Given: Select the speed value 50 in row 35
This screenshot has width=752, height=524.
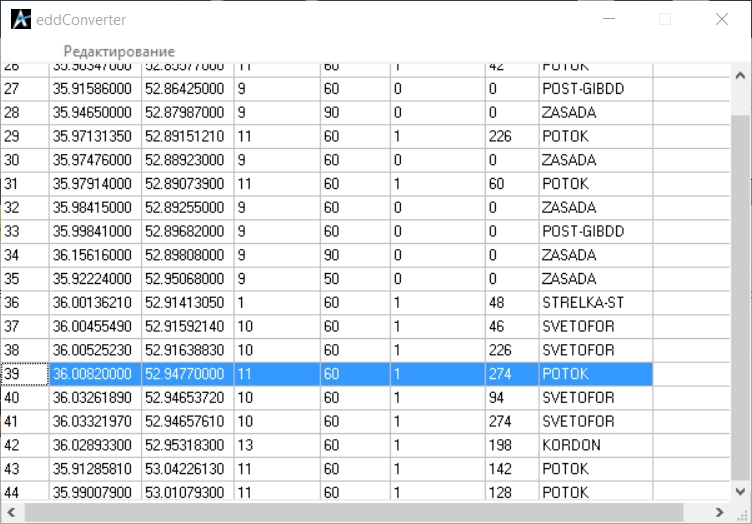Looking at the screenshot, I should click(354, 279).
